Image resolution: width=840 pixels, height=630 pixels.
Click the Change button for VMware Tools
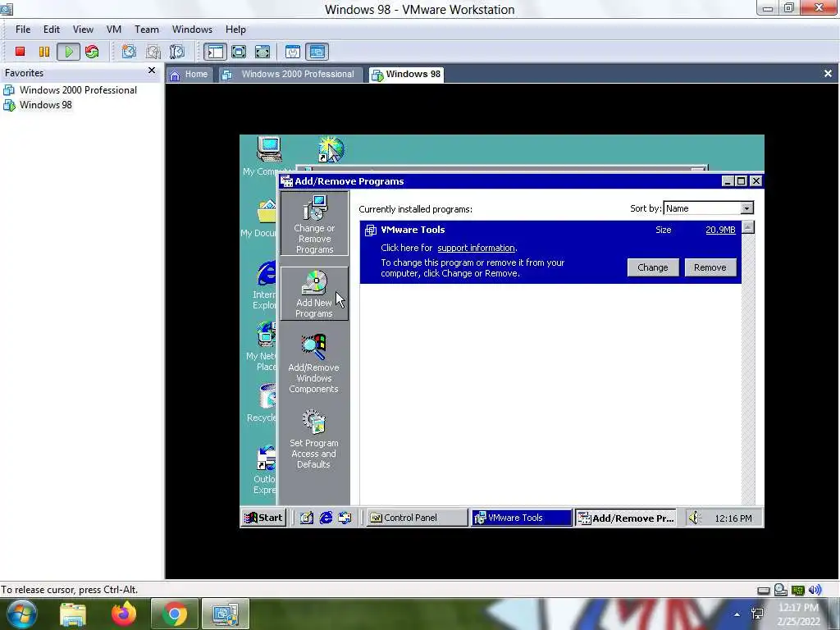(652, 267)
